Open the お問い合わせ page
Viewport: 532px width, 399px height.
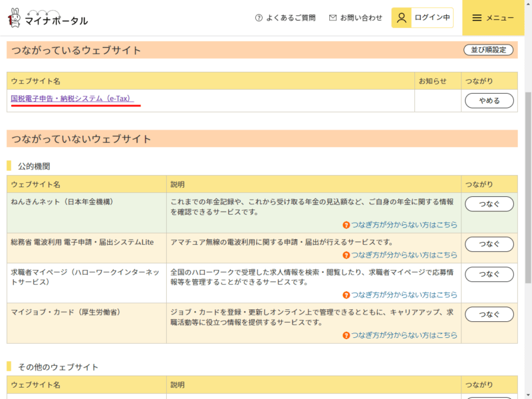click(x=361, y=18)
